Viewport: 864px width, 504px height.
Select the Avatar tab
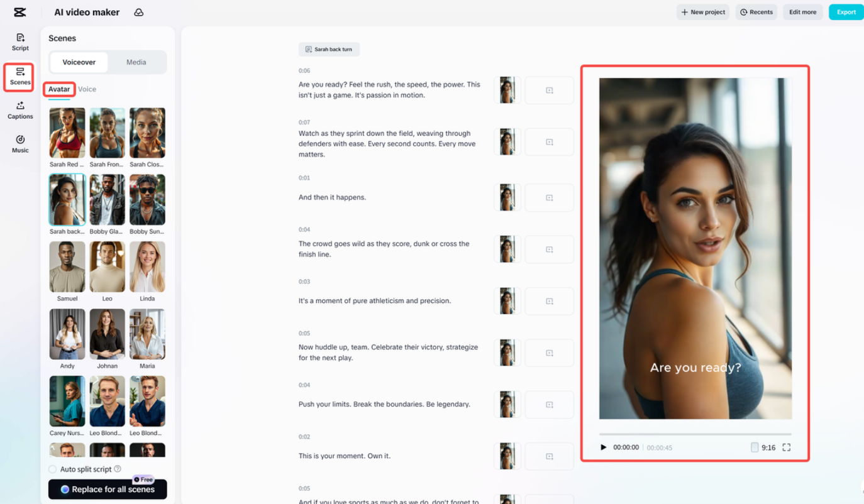[x=58, y=89]
